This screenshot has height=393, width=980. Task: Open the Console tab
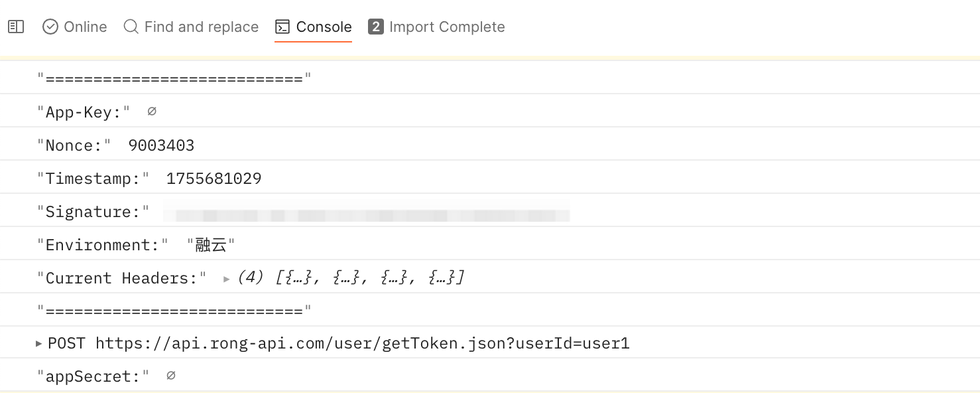(314, 27)
